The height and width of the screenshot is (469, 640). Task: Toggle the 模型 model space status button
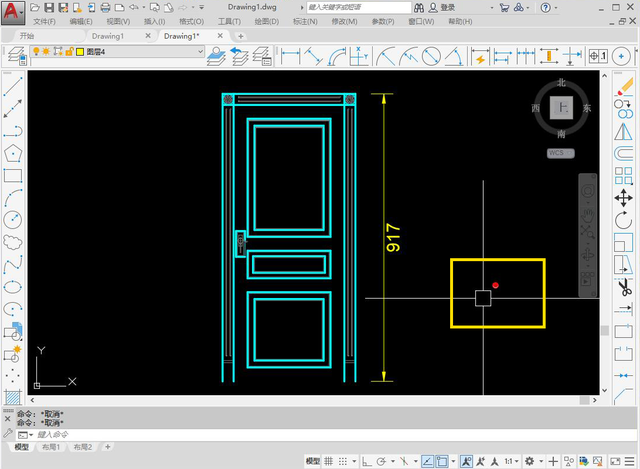[x=313, y=461]
